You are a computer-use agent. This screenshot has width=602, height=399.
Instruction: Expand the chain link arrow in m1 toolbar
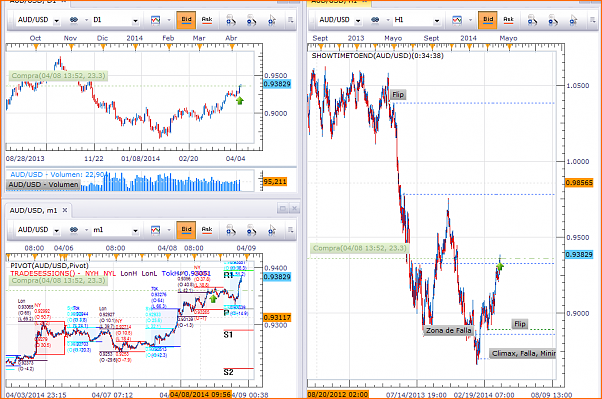(86, 230)
